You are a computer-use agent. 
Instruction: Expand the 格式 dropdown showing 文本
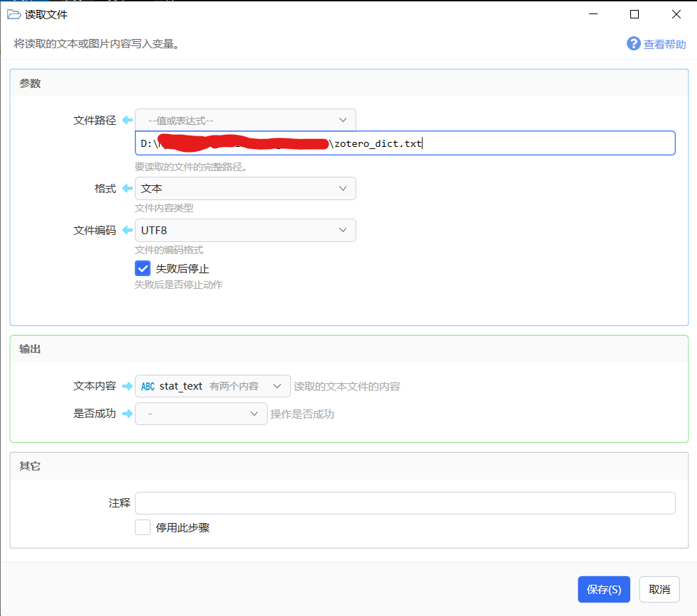coord(245,188)
